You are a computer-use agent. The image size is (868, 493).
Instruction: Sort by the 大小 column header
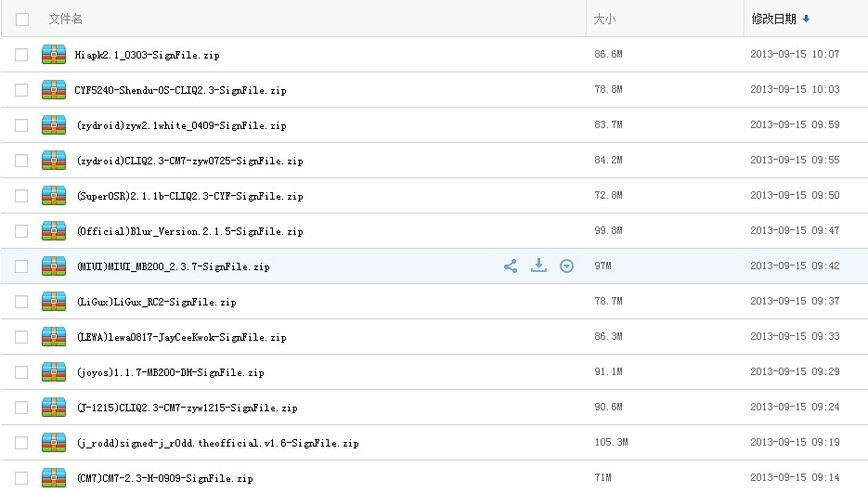[x=604, y=19]
